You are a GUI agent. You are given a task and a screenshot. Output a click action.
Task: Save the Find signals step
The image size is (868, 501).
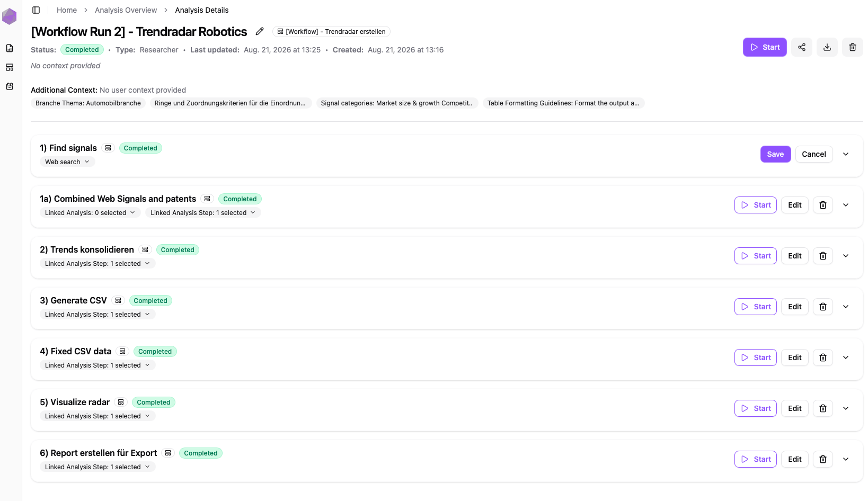point(775,154)
